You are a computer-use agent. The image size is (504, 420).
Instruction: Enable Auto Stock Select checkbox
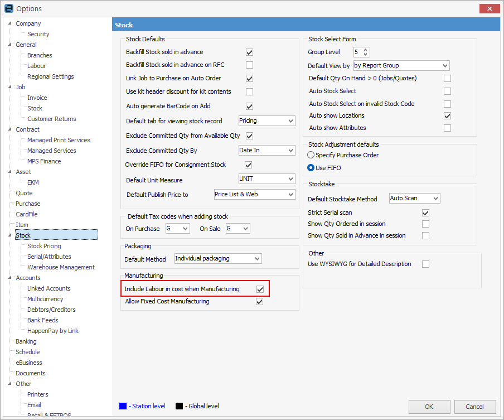pos(447,91)
